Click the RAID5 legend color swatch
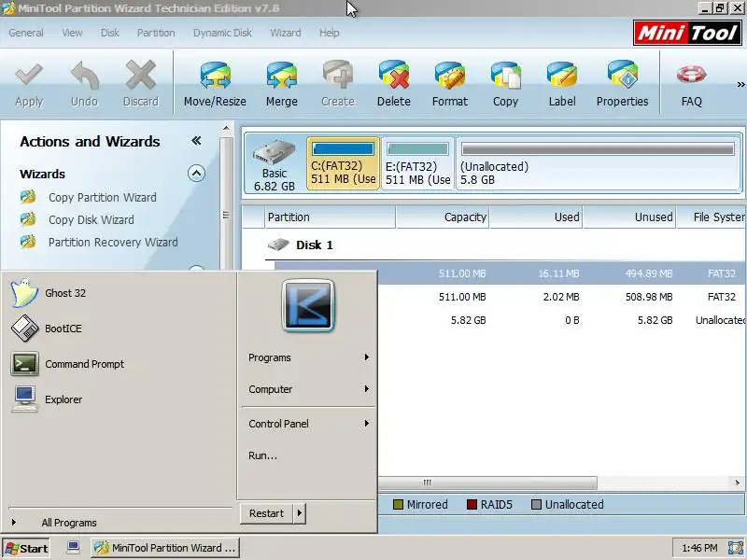 472,504
